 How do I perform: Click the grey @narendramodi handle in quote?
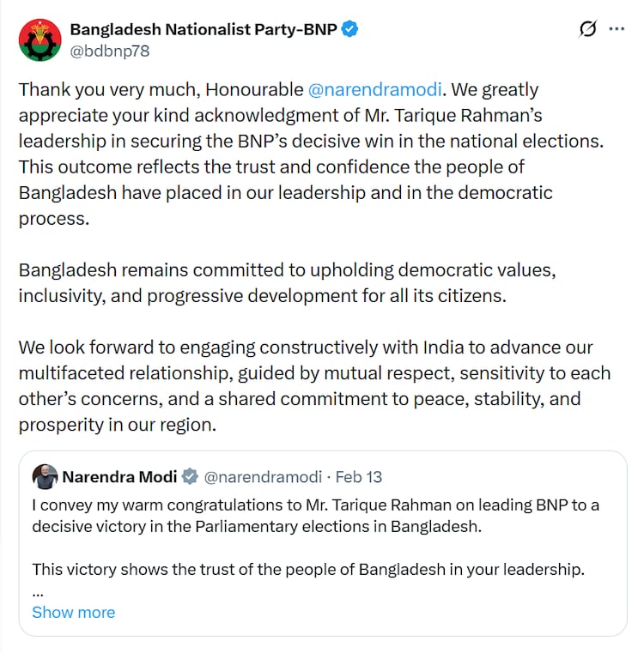pos(264,476)
